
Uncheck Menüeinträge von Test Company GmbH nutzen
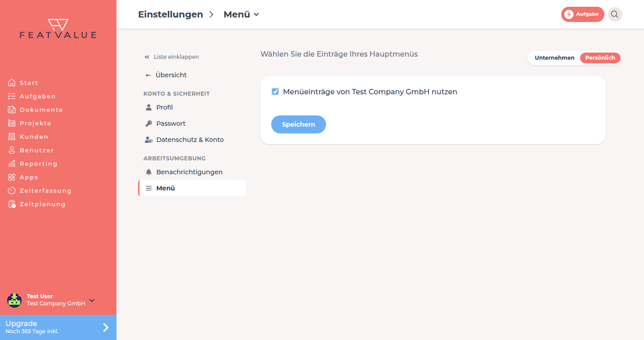(275, 92)
